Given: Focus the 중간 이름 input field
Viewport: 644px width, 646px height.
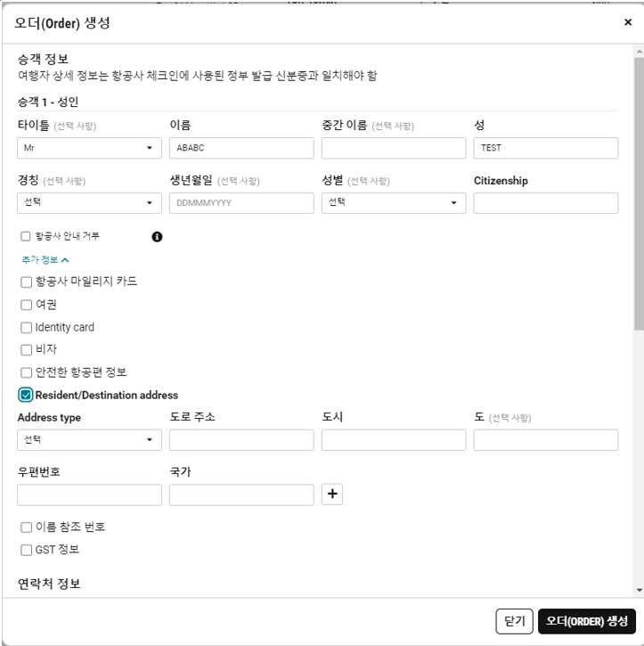Looking at the screenshot, I should click(x=394, y=148).
